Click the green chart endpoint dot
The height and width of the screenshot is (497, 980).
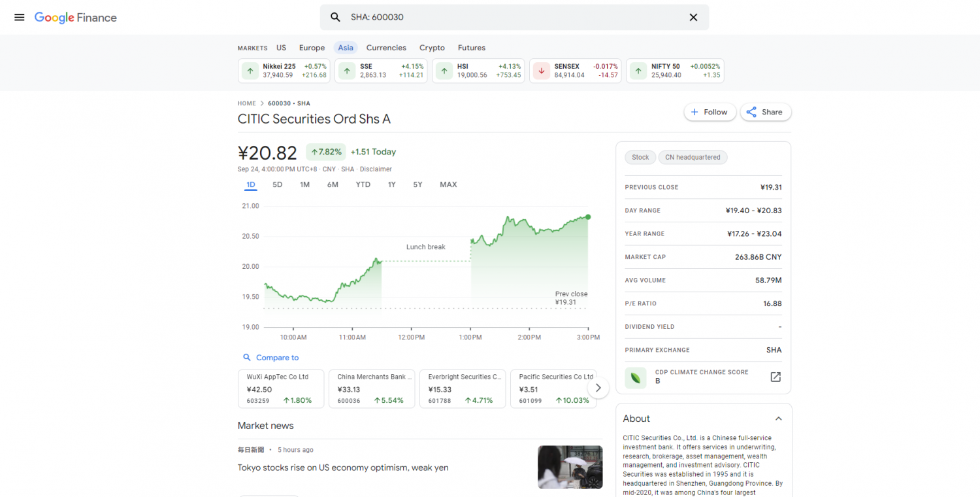click(588, 217)
